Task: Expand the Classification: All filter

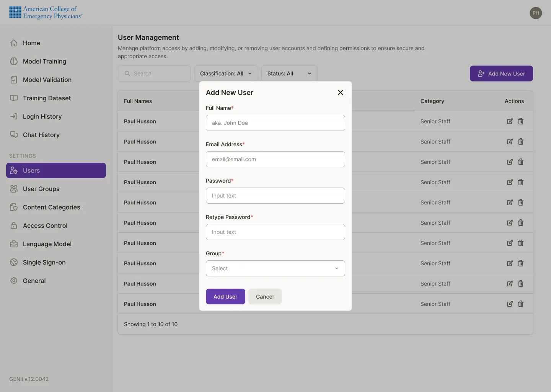Action: tap(226, 73)
